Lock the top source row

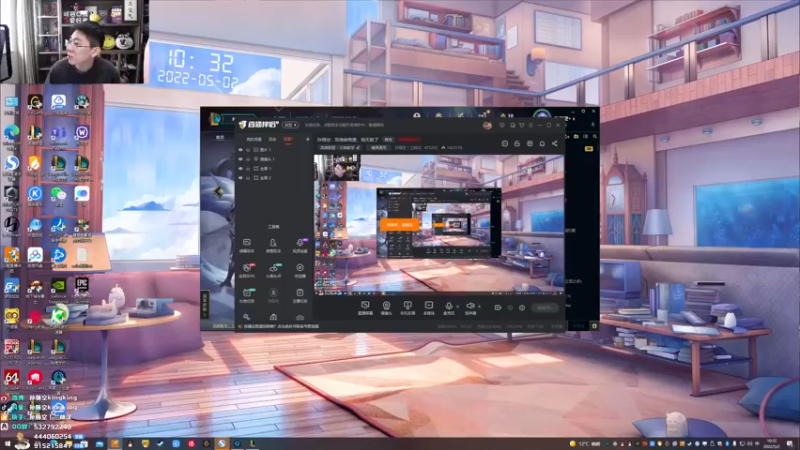[248, 150]
